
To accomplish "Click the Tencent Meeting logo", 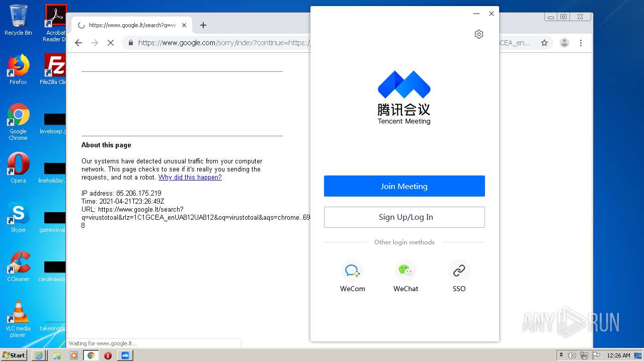I will [x=404, y=98].
